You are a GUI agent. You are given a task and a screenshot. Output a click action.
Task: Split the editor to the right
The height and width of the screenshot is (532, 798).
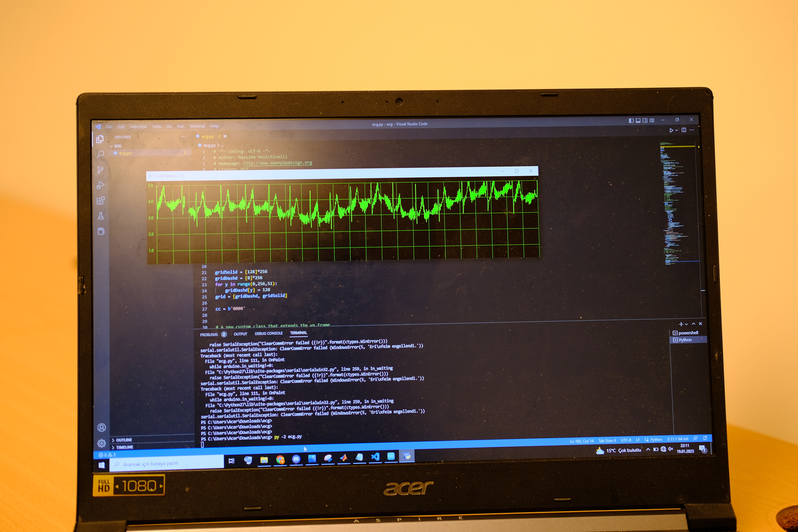coord(684,130)
